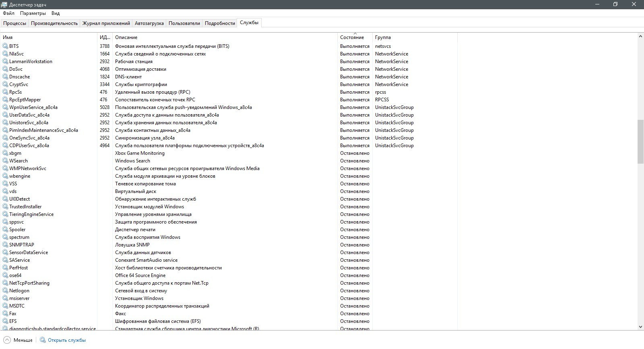Open the Вид menu
The height and width of the screenshot is (349, 644).
[56, 13]
